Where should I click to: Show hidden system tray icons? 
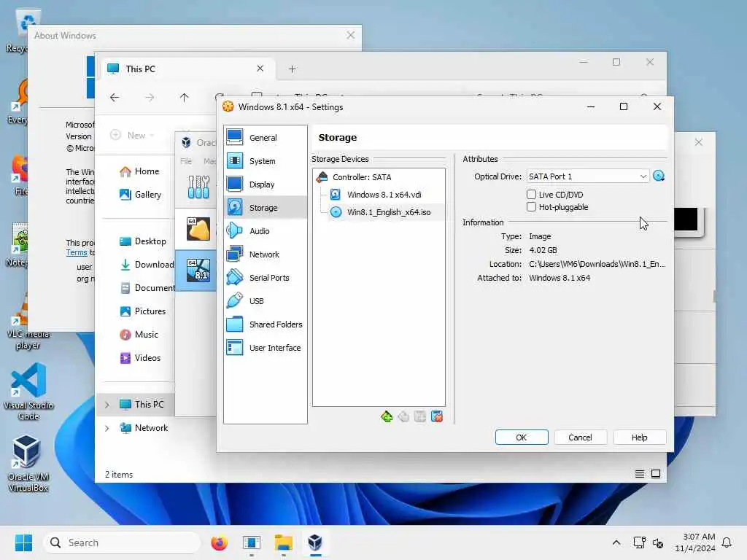point(616,542)
